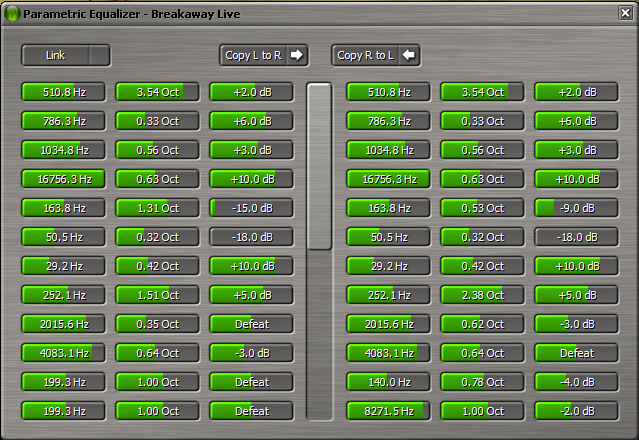Select right channel 8271.5 Hz frequency field
This screenshot has height=440, width=639.
[389, 411]
